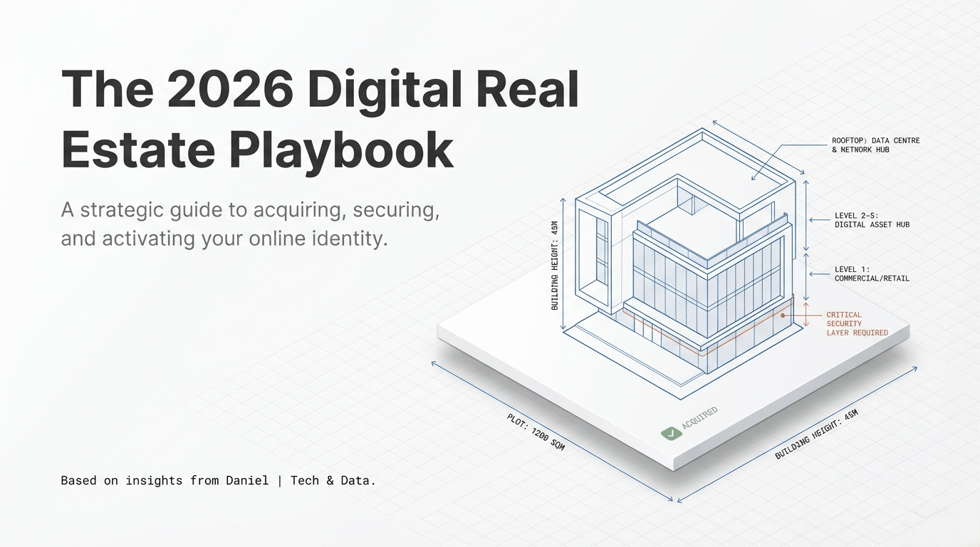Click the subtitle about acquiring online identity
This screenshot has height=547, width=980.
[249, 224]
